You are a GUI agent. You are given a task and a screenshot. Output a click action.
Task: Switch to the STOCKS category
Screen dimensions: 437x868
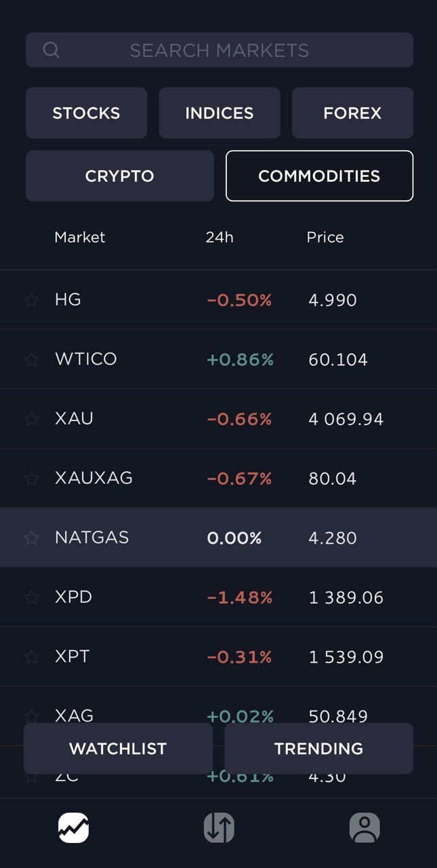tap(86, 113)
